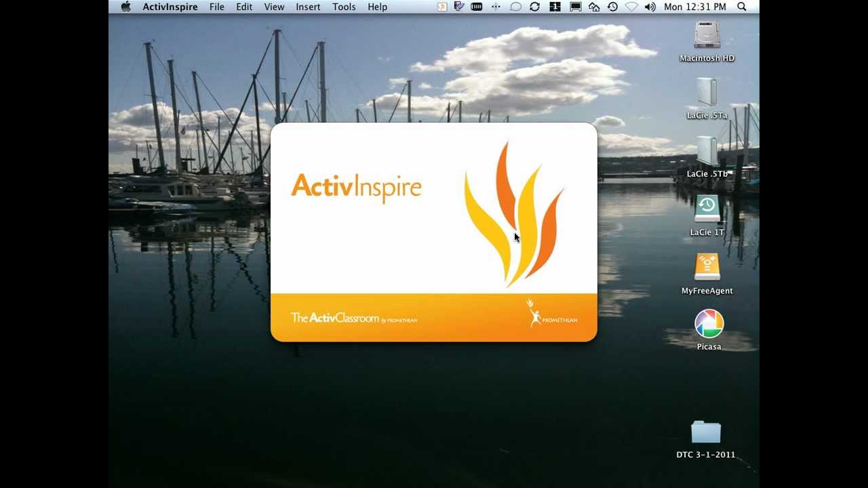
Task: Open the ActivInspire application menu
Action: (x=170, y=7)
